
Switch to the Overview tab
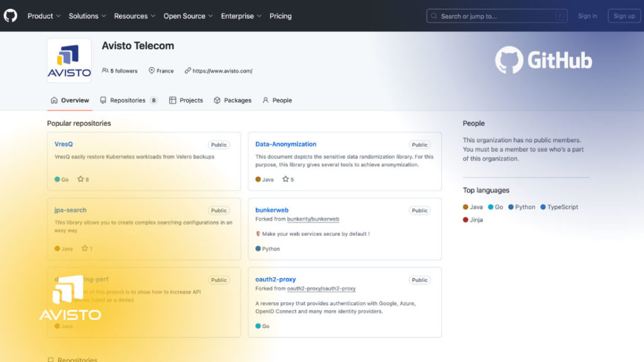(x=69, y=100)
